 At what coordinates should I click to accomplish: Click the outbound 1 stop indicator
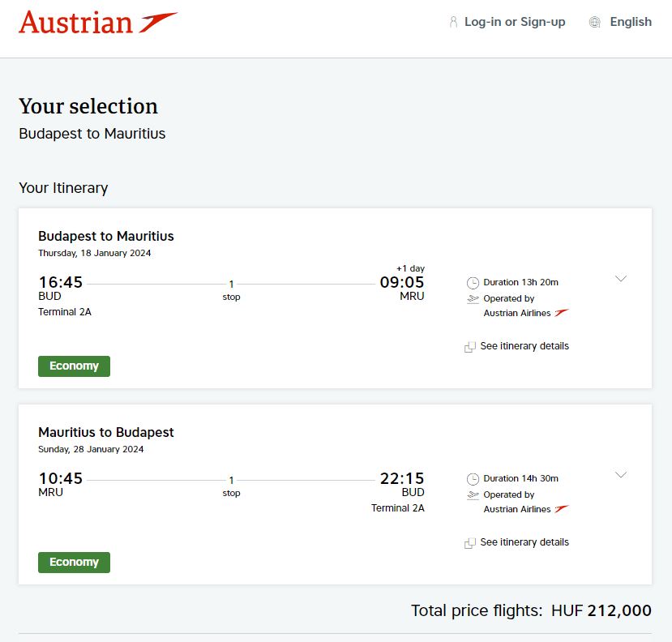click(x=231, y=290)
